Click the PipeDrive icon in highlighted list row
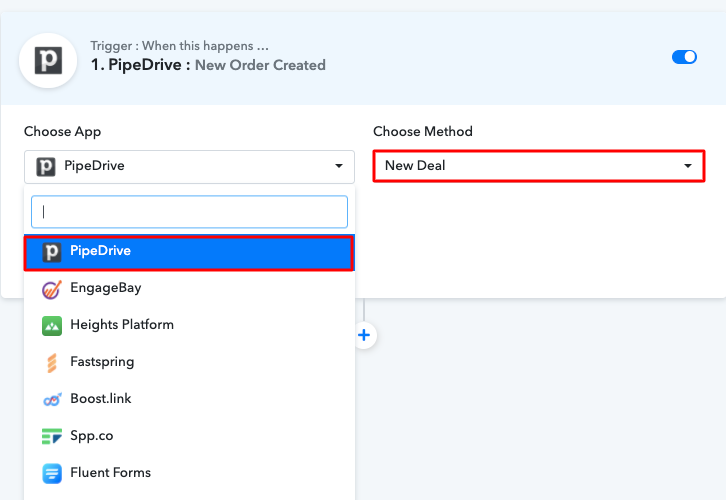Viewport: 726px width, 500px height. pos(52,252)
